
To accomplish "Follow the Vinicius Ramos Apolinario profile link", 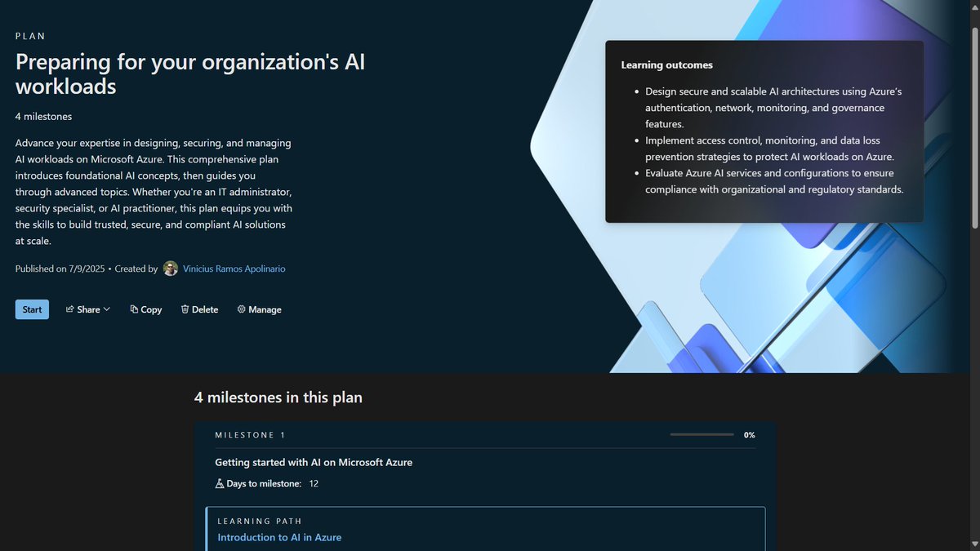I will point(234,269).
